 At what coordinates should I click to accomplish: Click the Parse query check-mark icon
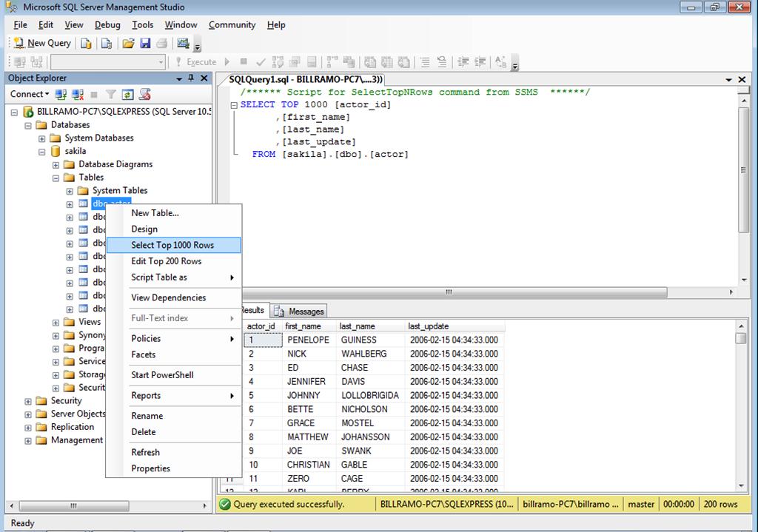pyautogui.click(x=261, y=61)
